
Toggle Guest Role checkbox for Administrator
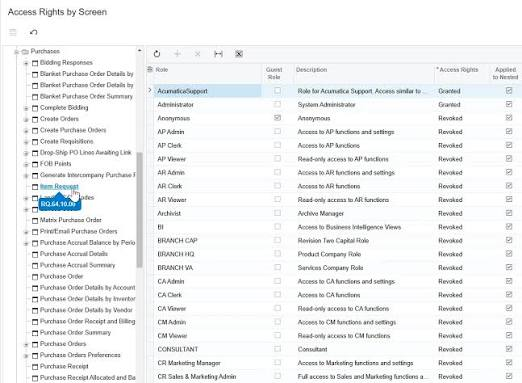[277, 104]
